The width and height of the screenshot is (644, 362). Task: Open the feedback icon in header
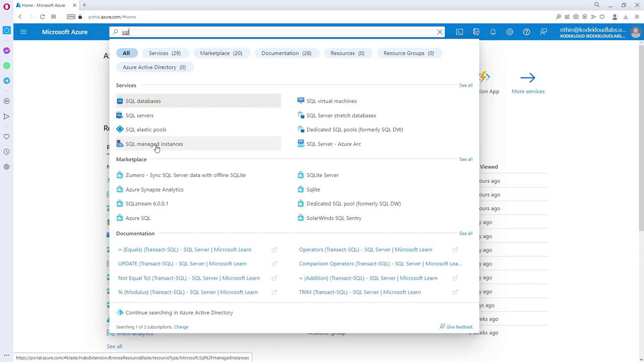[543, 32]
